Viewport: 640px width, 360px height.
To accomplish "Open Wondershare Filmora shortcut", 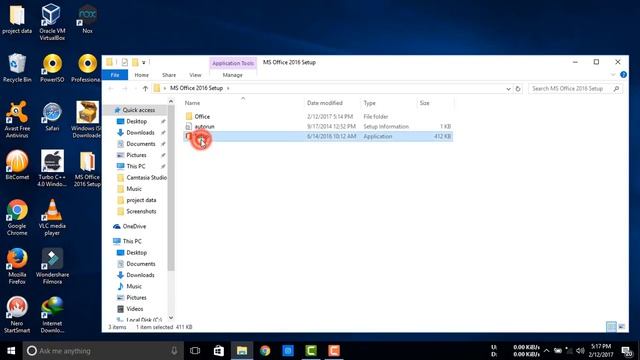I will click(x=52, y=266).
